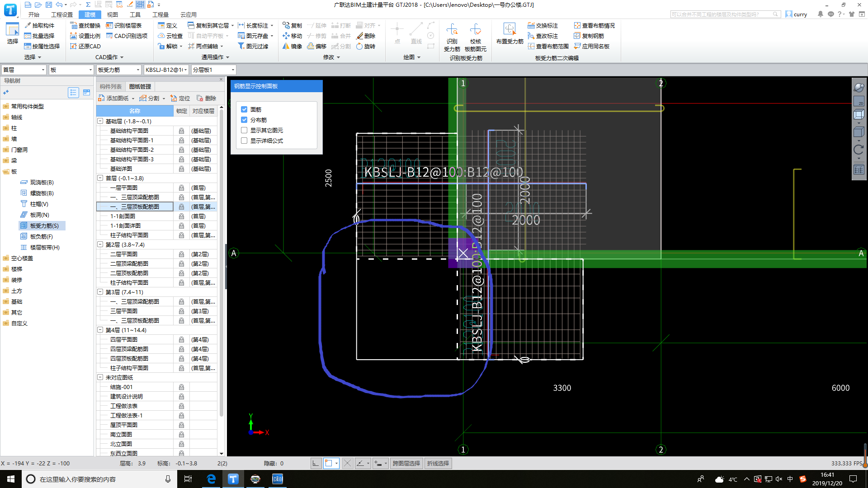Click 应用同名板 apply same-name slab
Viewport: 868px width, 488px height.
(x=592, y=46)
